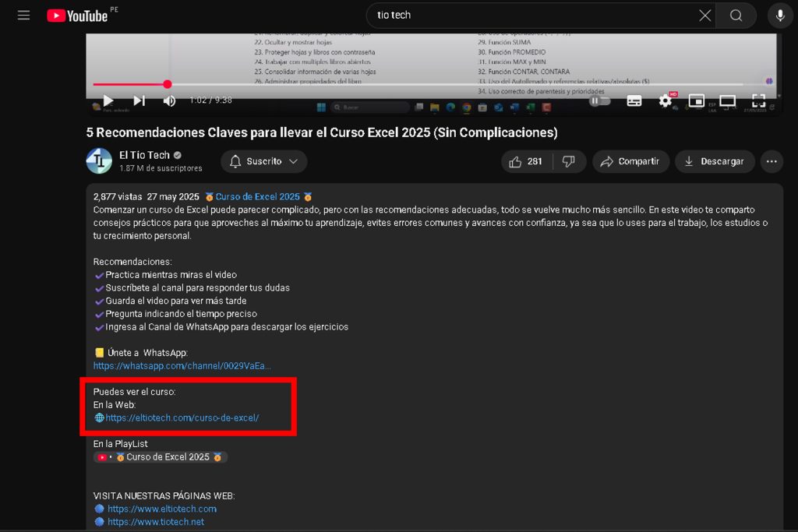Screen dimensions: 798x532
Task: Open more actions three-dot menu
Action: (772, 161)
